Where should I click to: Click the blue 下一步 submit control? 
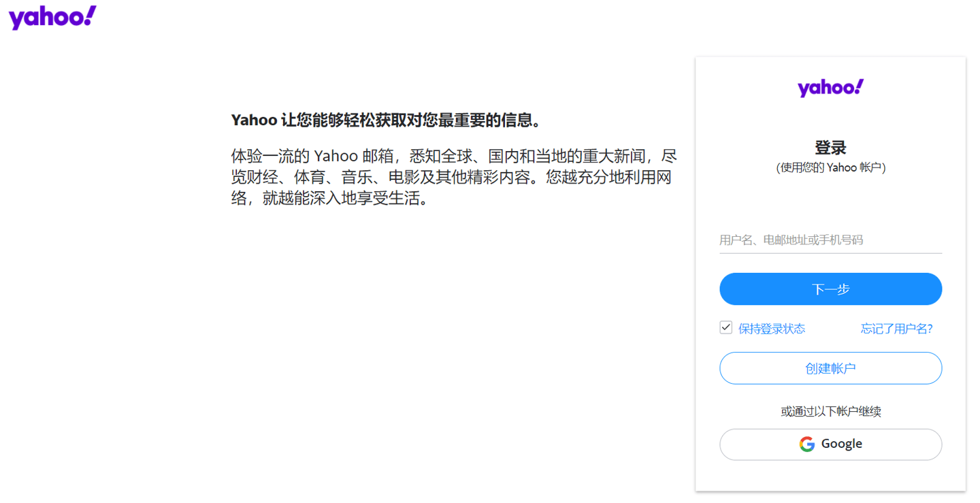point(830,289)
